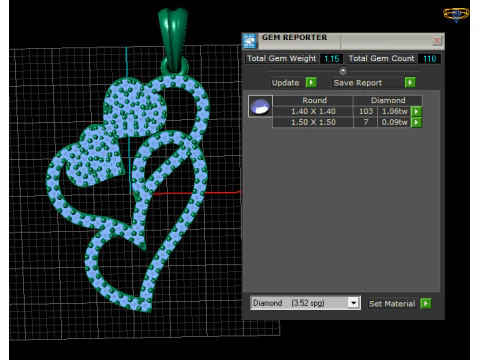Click green arrow on 1.40 X 1.40 row
Image resolution: width=480 pixels, height=360 pixels.
[416, 111]
